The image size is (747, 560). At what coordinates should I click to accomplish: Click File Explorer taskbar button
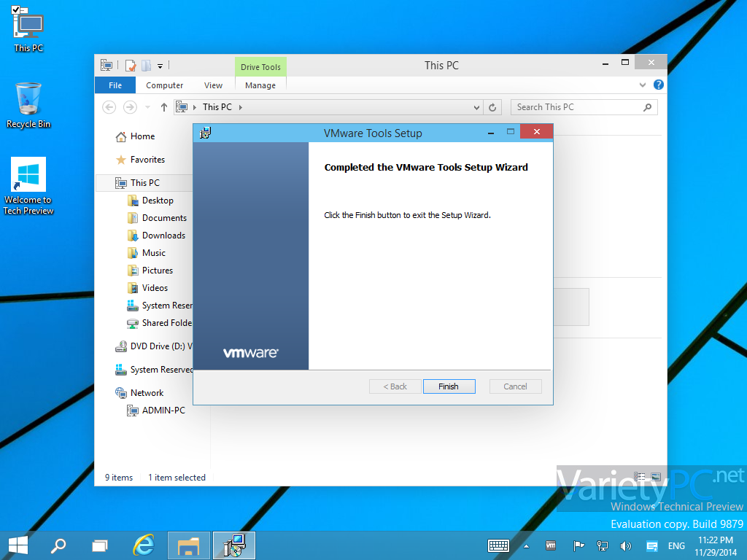tap(189, 545)
